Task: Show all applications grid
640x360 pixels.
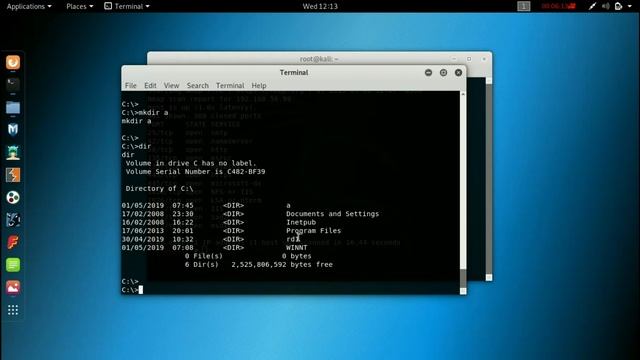Action: (13, 310)
